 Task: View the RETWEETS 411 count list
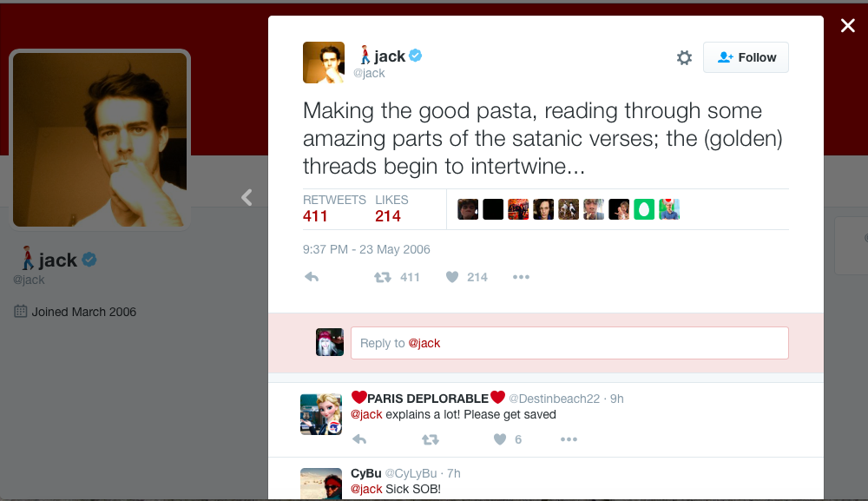(x=334, y=208)
